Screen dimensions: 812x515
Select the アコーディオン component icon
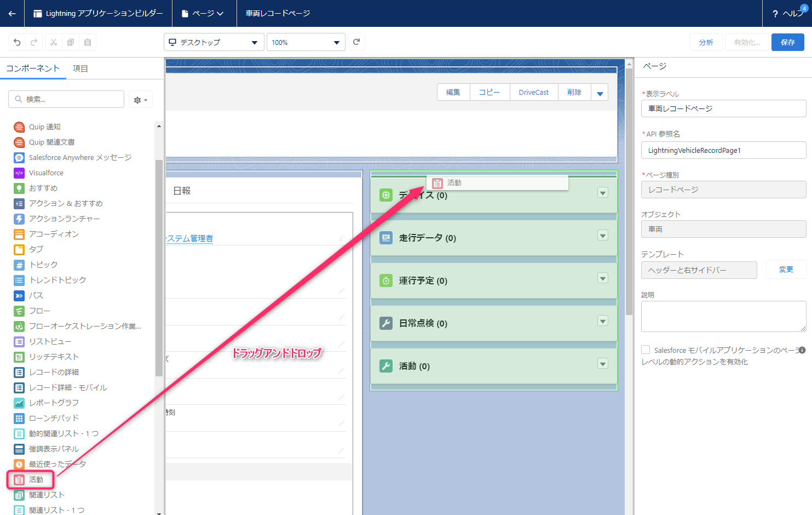(19, 234)
